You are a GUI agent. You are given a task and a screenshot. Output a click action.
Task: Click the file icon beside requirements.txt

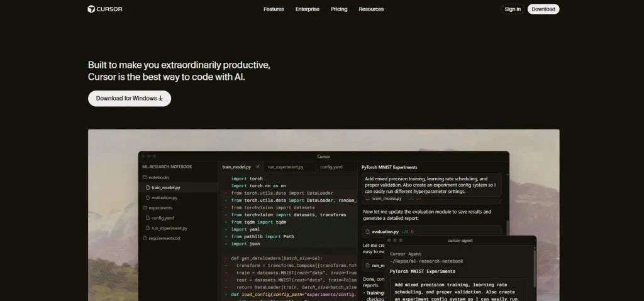pyautogui.click(x=145, y=238)
